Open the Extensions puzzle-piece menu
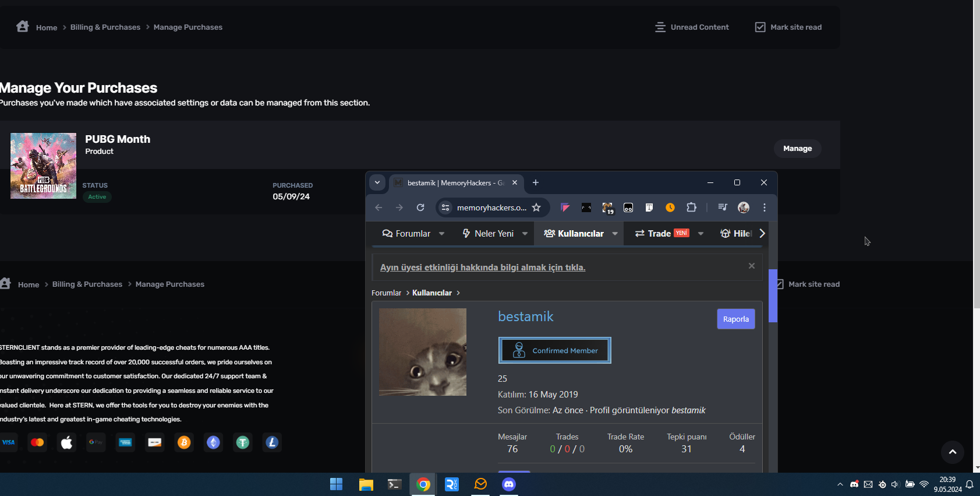980x496 pixels. [691, 207]
